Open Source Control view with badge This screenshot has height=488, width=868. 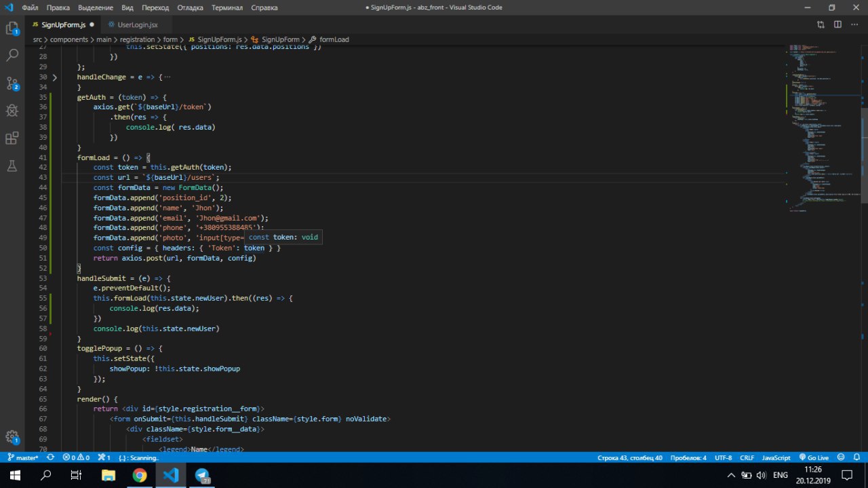coord(12,83)
